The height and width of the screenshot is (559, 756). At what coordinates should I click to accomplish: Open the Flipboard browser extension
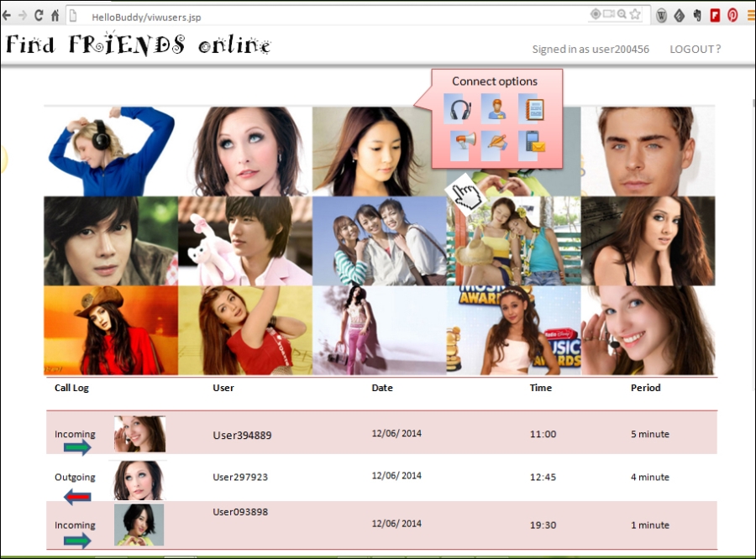coord(715,14)
